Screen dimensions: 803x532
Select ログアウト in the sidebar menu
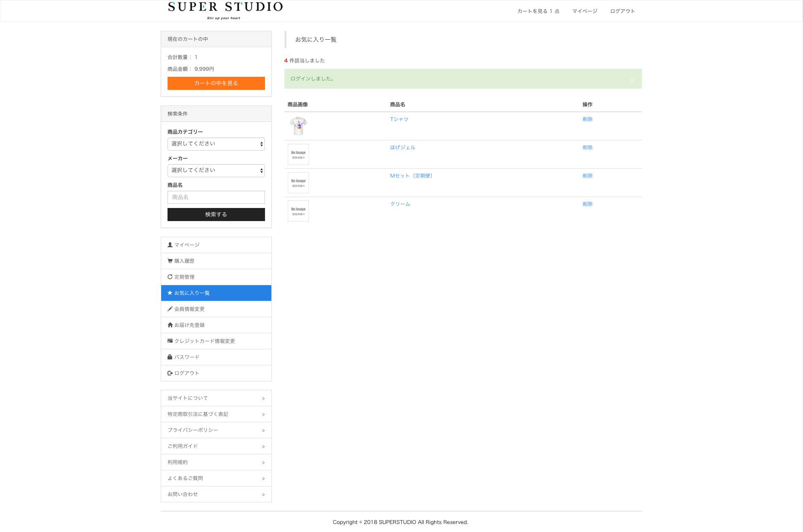pyautogui.click(x=216, y=373)
